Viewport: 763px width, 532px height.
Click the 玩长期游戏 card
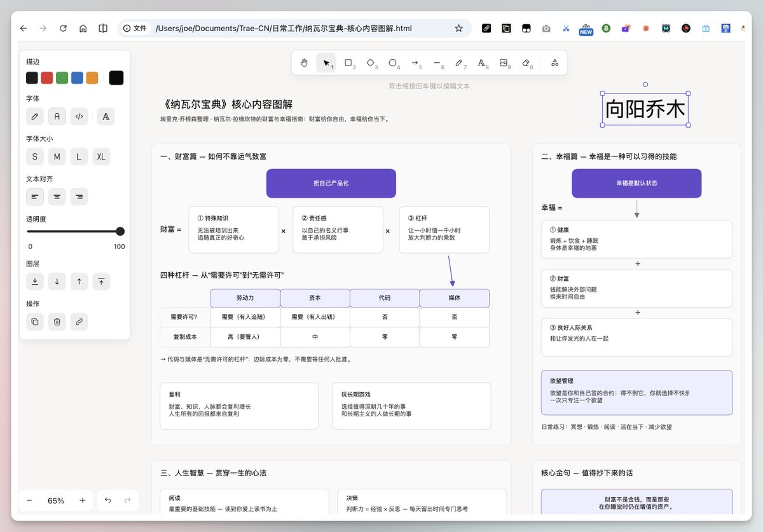tap(411, 406)
